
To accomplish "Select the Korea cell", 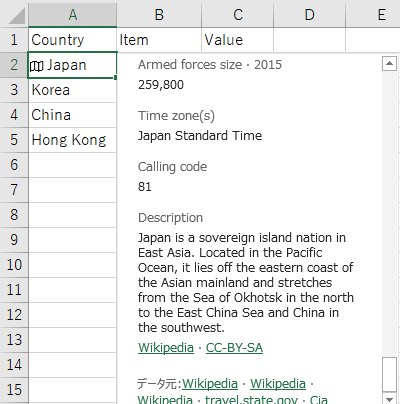I will click(73, 90).
